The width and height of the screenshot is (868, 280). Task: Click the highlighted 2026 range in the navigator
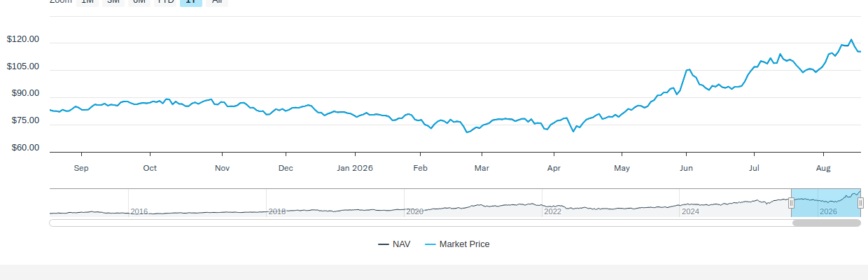826,203
